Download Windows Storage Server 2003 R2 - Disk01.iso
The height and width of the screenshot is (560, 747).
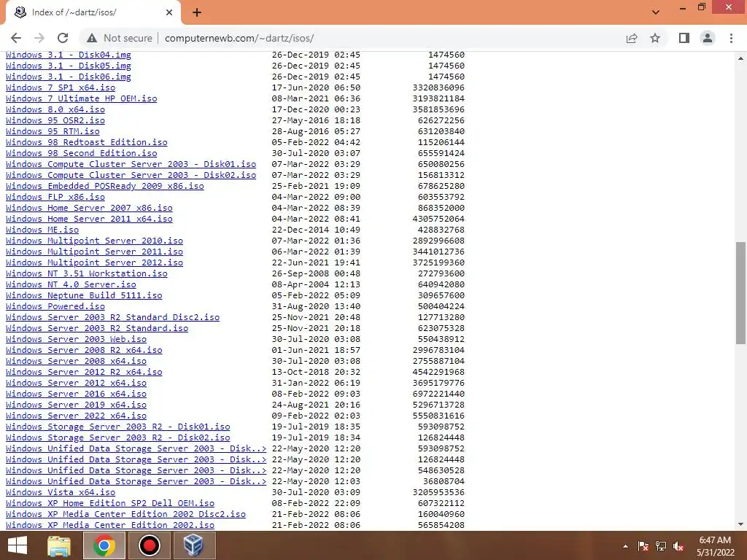click(117, 427)
